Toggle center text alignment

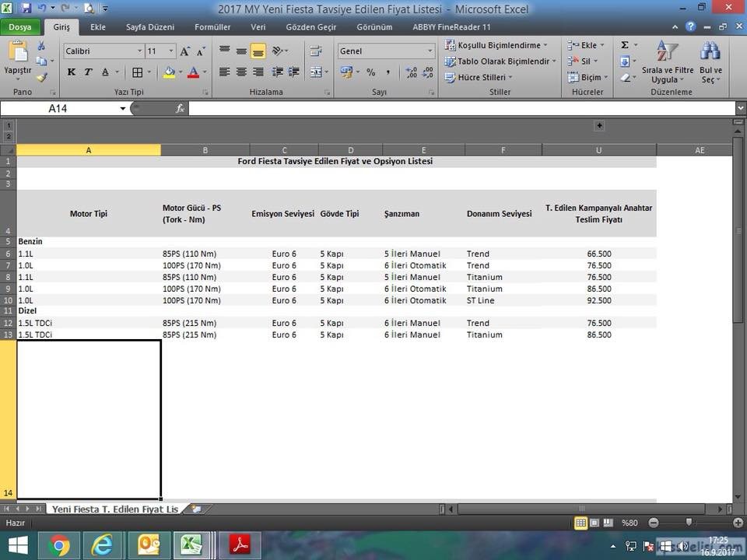[241, 72]
